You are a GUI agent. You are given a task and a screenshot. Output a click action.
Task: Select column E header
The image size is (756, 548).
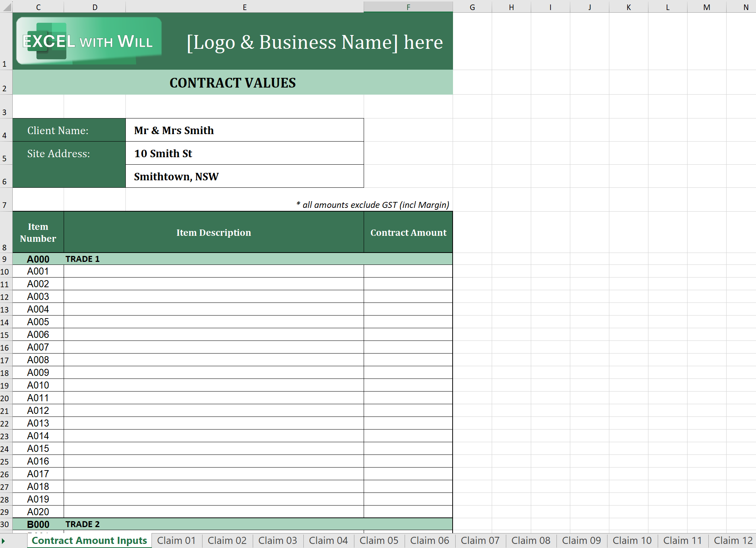(245, 7)
